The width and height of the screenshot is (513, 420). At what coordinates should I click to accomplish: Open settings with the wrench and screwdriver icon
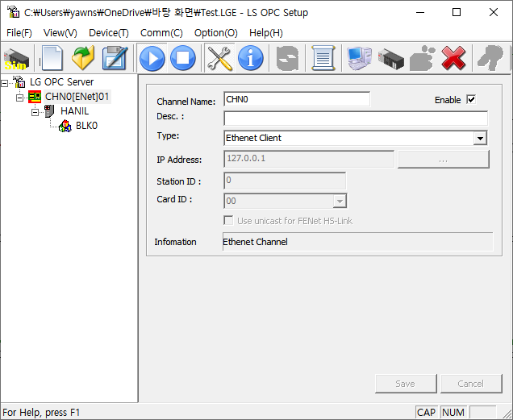tap(219, 59)
